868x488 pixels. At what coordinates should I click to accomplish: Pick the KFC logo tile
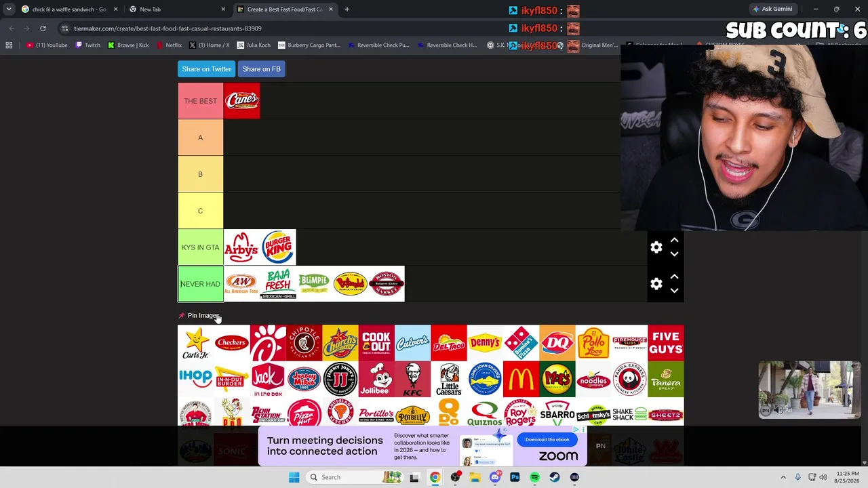pyautogui.click(x=412, y=379)
